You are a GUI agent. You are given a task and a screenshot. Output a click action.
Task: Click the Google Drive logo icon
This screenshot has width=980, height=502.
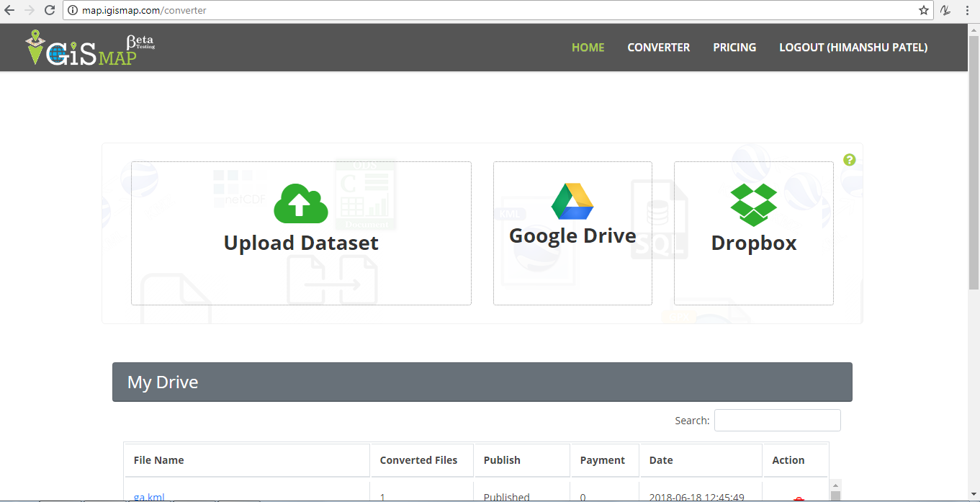(572, 201)
